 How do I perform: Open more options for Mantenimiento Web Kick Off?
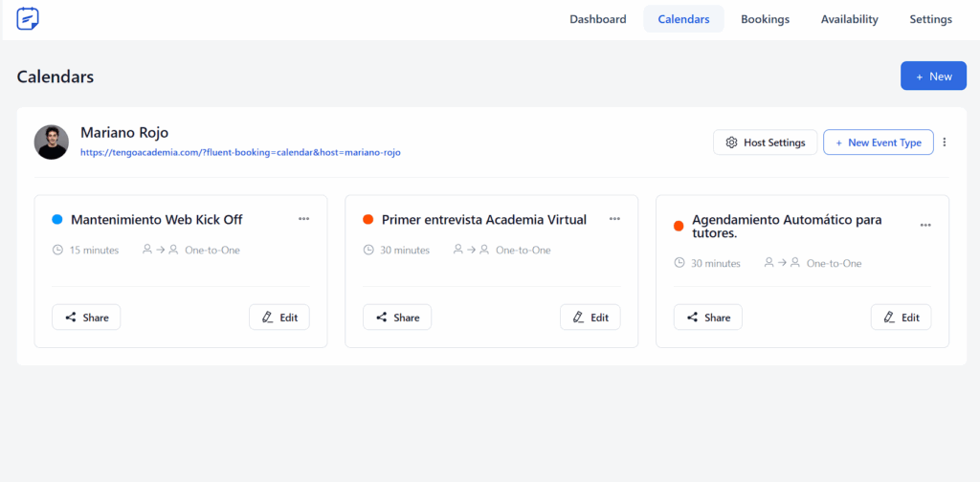[303, 219]
